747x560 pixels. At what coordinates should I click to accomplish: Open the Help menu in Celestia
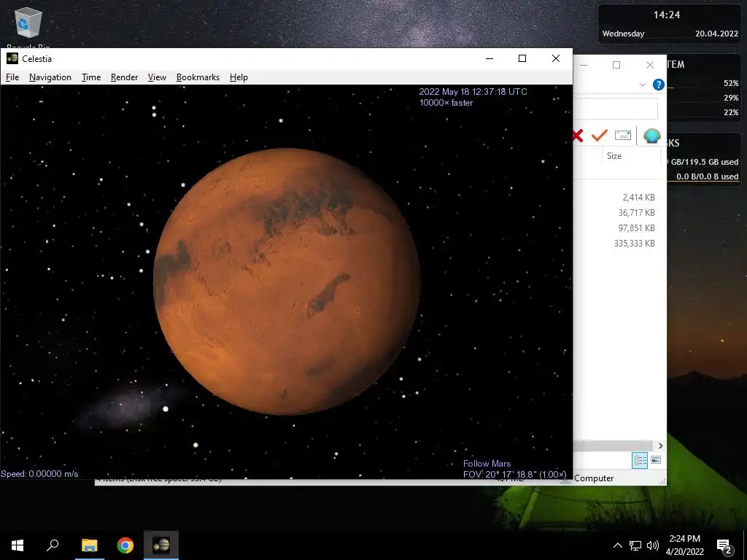click(x=239, y=77)
